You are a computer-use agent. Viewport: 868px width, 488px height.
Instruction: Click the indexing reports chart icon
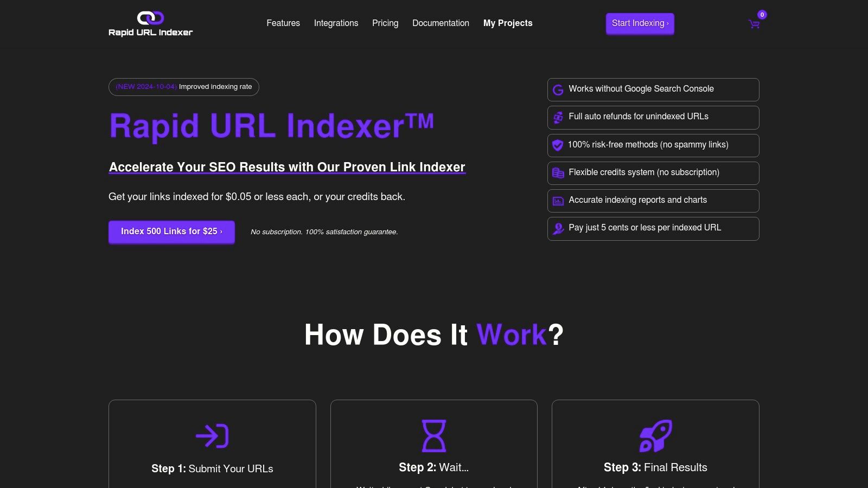[x=558, y=201]
